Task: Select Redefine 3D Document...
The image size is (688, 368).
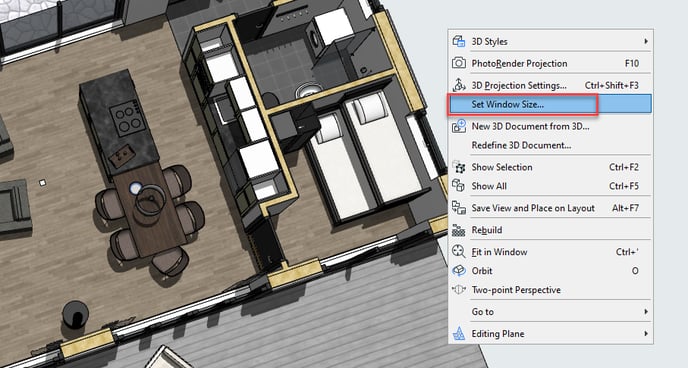Action: point(550,145)
